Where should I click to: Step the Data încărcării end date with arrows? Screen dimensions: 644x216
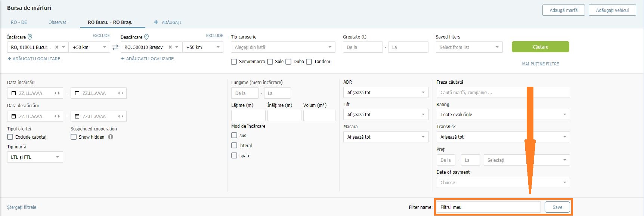121,93
